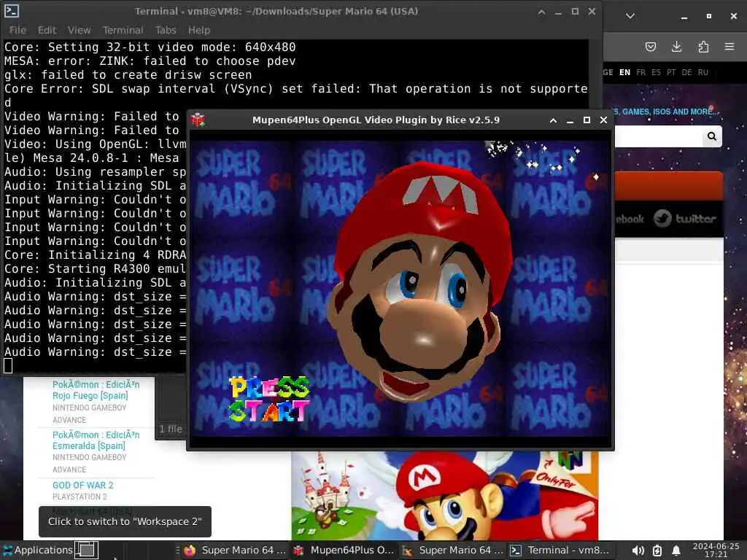Open the notifications bell icon
The height and width of the screenshot is (560, 747).
point(676,551)
